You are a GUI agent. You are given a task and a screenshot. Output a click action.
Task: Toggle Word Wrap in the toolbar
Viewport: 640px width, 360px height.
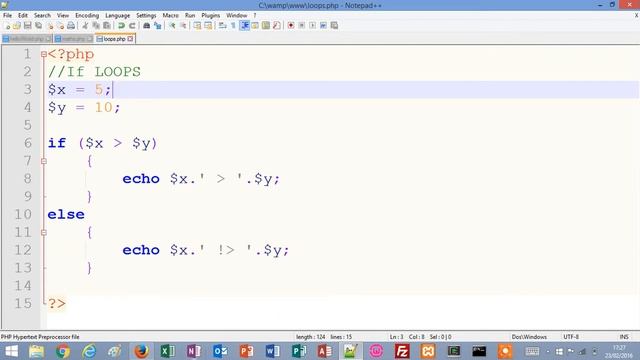222,26
